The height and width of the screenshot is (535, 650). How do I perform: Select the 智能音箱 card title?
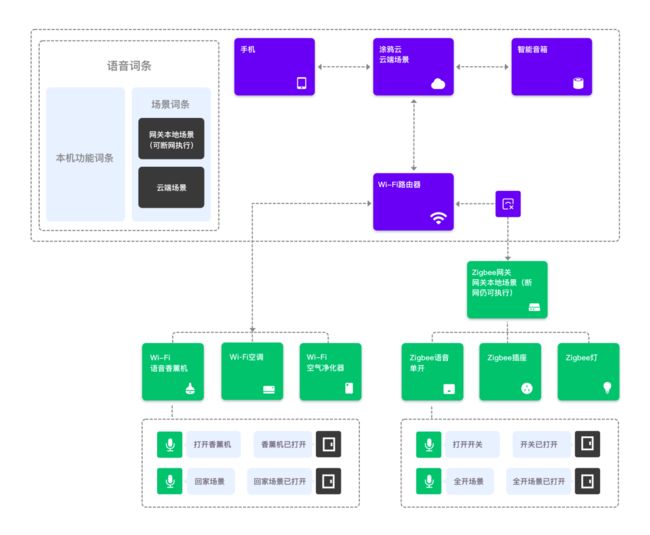point(532,49)
